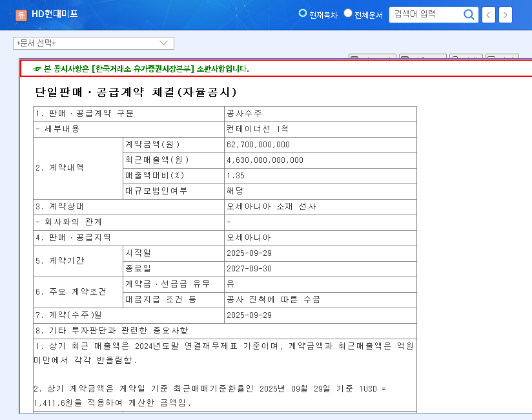Screen dimensions: 532x420
Task: Select the 전체문서 radio button
Action: [x=347, y=12]
